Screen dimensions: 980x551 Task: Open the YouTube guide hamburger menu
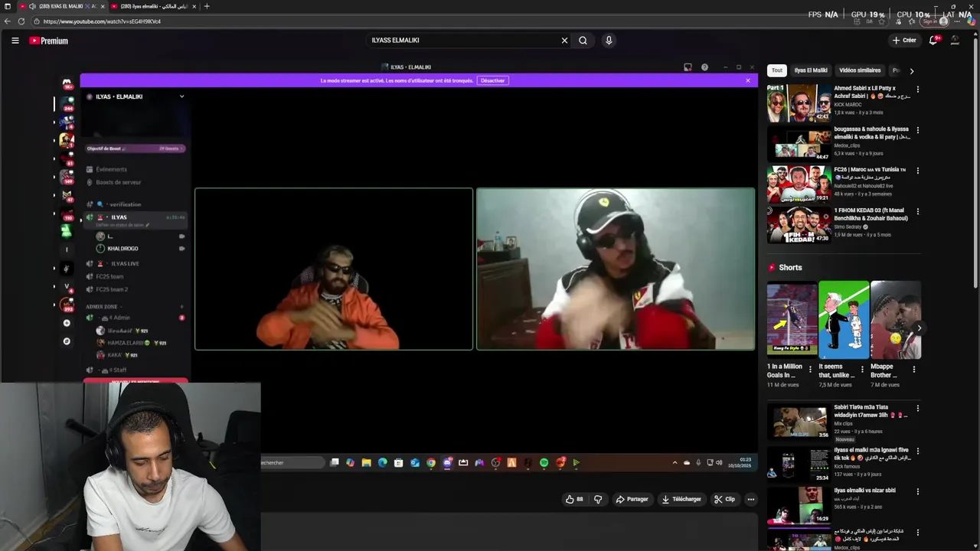coord(15,41)
